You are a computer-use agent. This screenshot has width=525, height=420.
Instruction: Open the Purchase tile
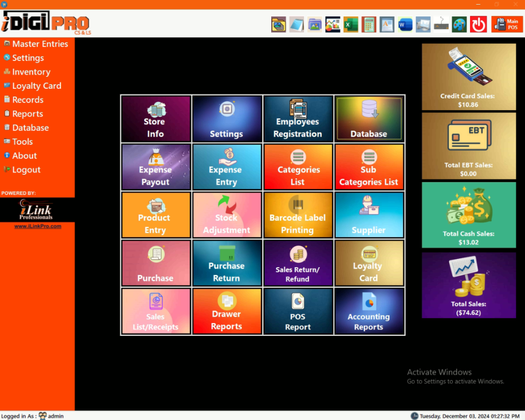tap(156, 263)
